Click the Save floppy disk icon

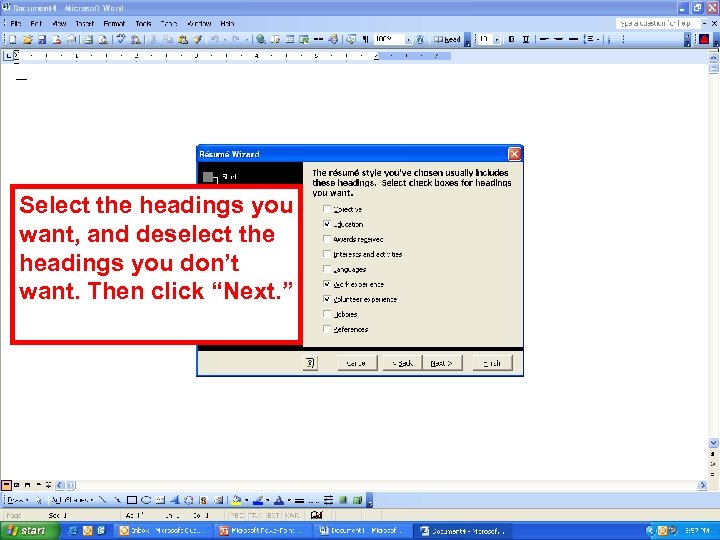point(42,39)
